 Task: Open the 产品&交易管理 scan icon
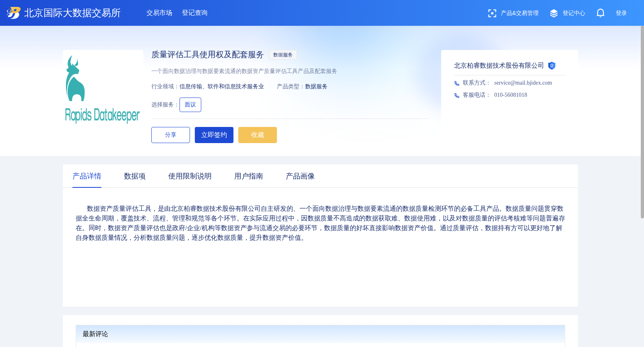[492, 13]
